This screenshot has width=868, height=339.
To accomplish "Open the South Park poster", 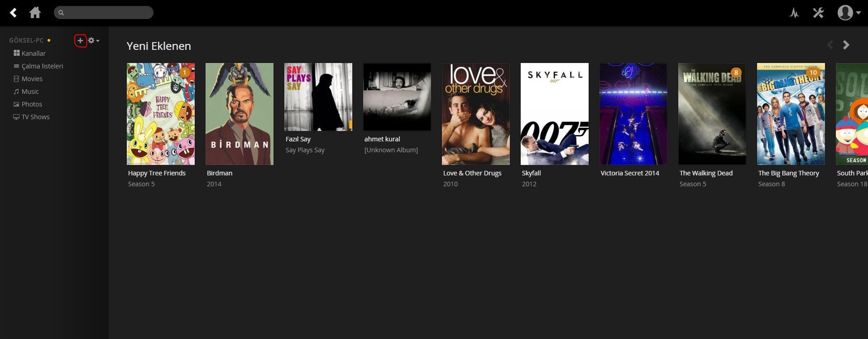I will coord(852,114).
